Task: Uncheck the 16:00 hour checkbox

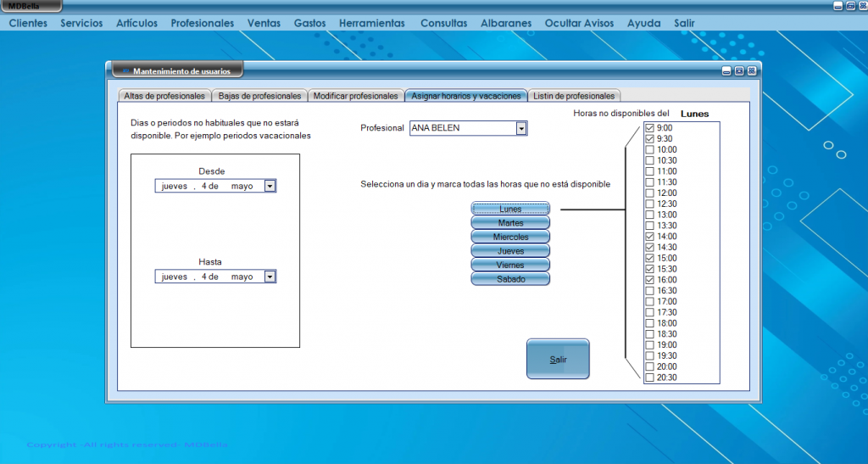Action: coord(650,280)
